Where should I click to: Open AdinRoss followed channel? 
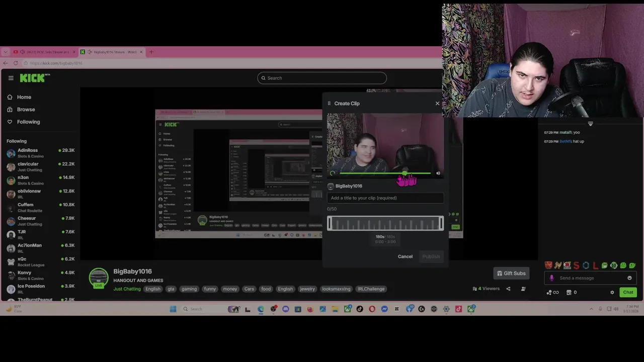(40, 153)
